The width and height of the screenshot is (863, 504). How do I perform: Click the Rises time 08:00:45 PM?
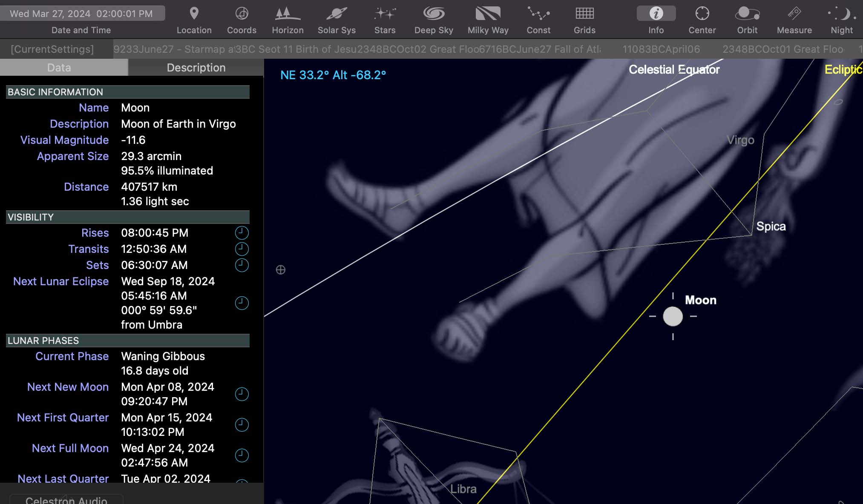155,233
